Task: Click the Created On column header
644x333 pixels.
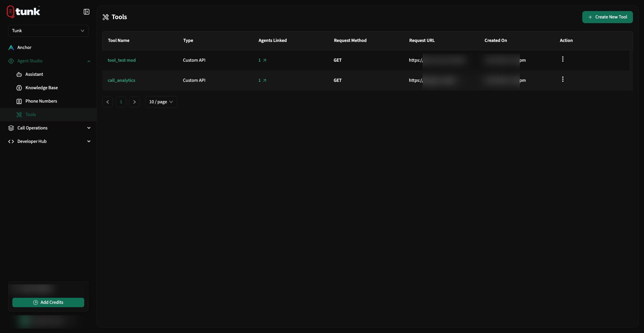Action: [x=496, y=41]
